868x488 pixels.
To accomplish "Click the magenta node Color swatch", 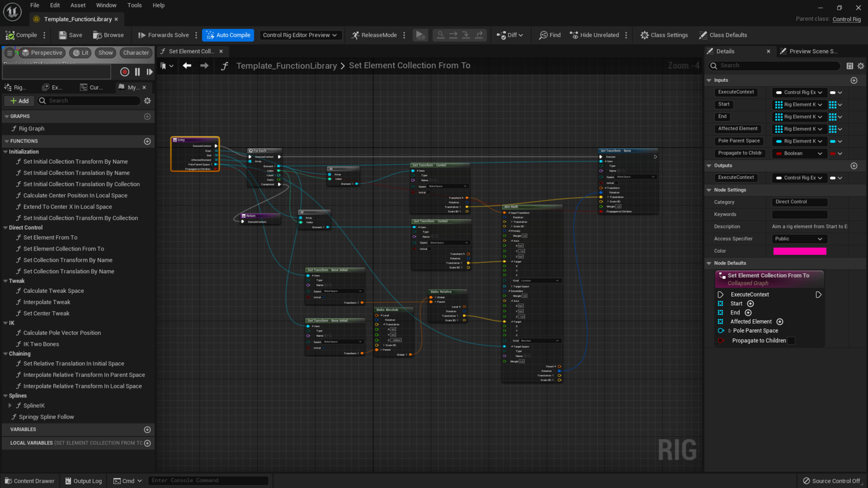I will (x=800, y=251).
